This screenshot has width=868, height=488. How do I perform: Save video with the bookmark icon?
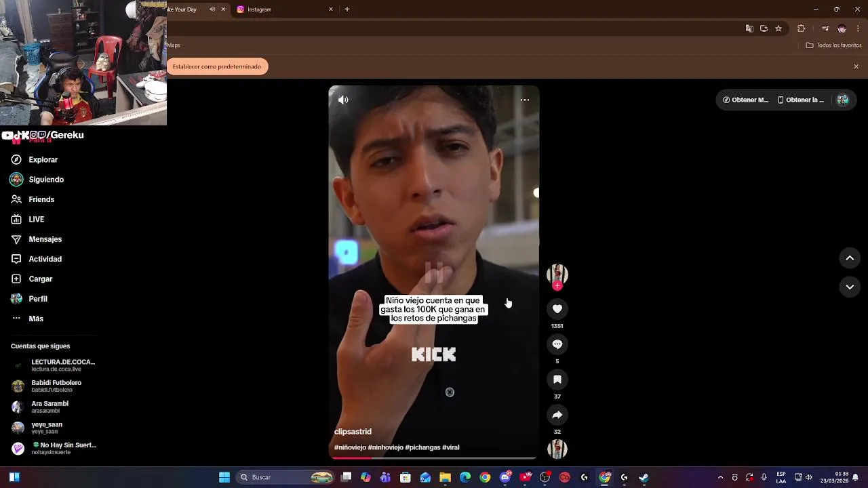(x=557, y=380)
